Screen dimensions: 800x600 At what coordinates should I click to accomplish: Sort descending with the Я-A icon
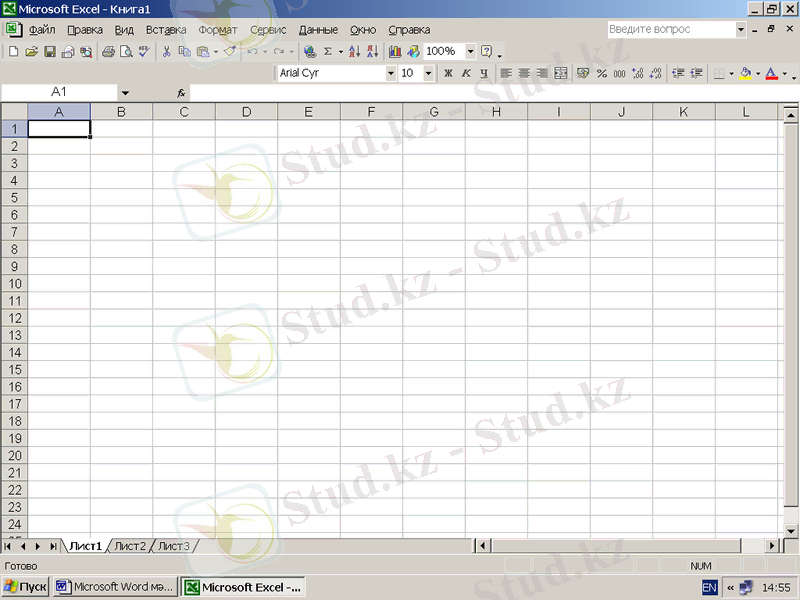tap(372, 52)
